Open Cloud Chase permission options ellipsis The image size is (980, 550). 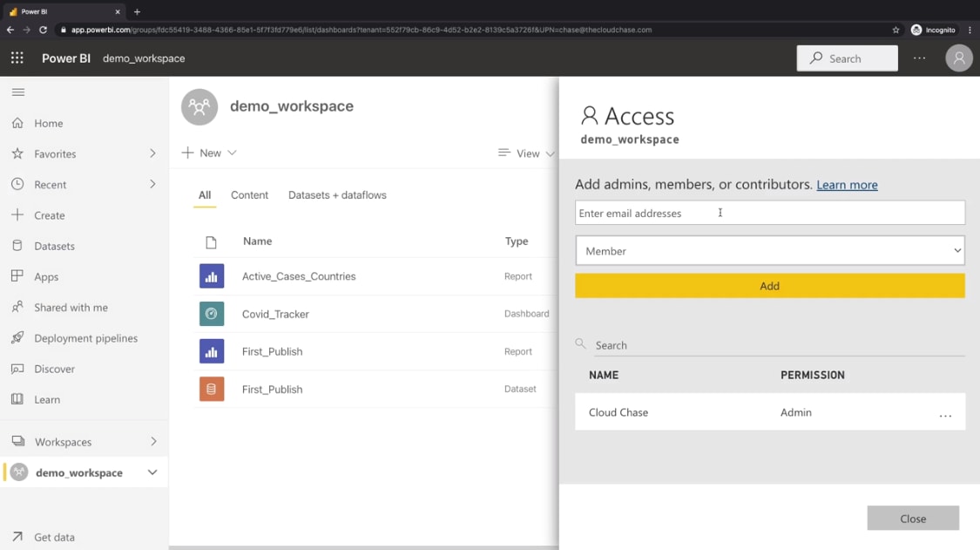click(x=945, y=415)
